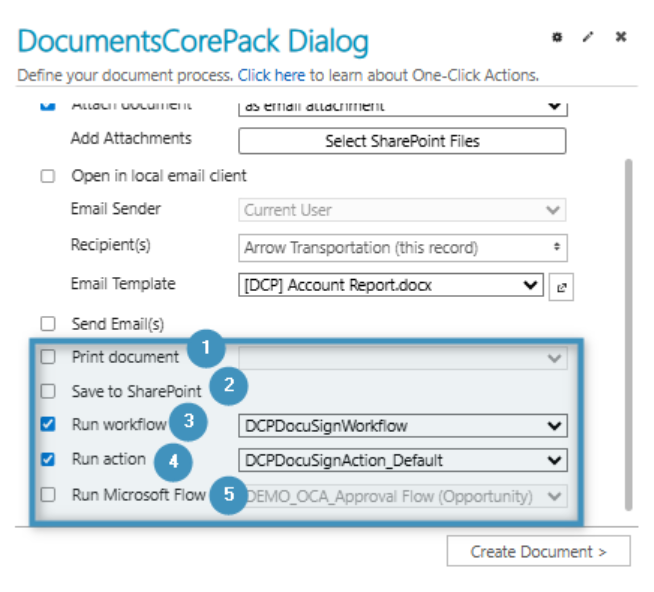The width and height of the screenshot is (654, 592).
Task: Click the 'Email Template' label
Action: tap(123, 284)
